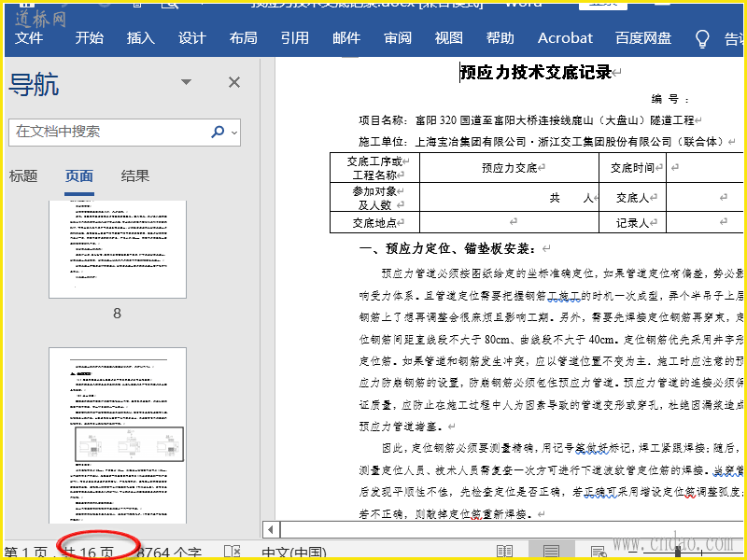Viewport: 747px width, 560px height.
Task: Open the 百度网盘 ribbon tab
Action: point(643,38)
